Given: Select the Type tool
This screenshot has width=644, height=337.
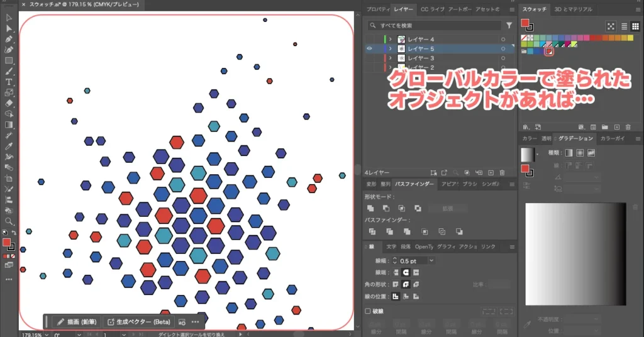Looking at the screenshot, I should pos(9,82).
